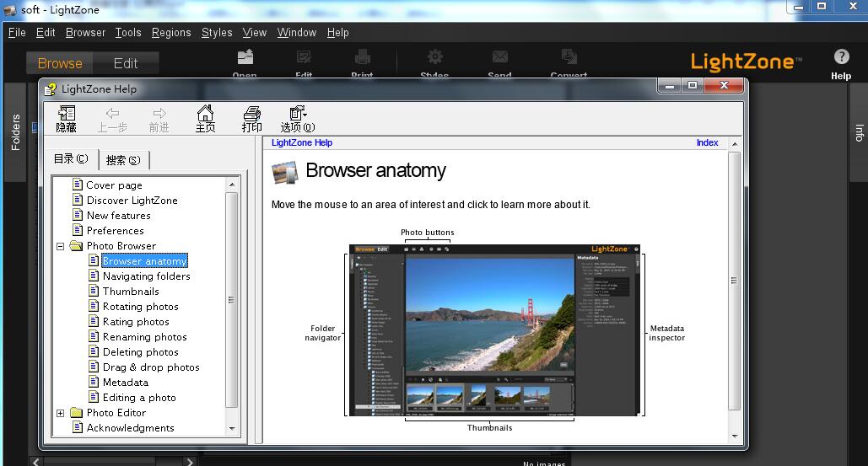The width and height of the screenshot is (868, 466).
Task: Click the help page scroll-down arrow
Action: 735,437
